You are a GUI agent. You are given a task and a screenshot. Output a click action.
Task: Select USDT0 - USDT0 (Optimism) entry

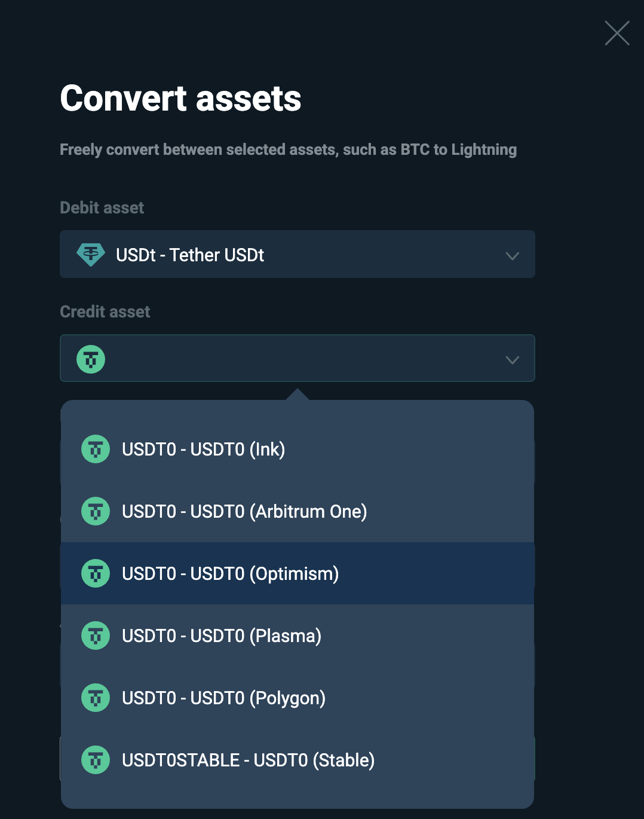click(x=298, y=573)
